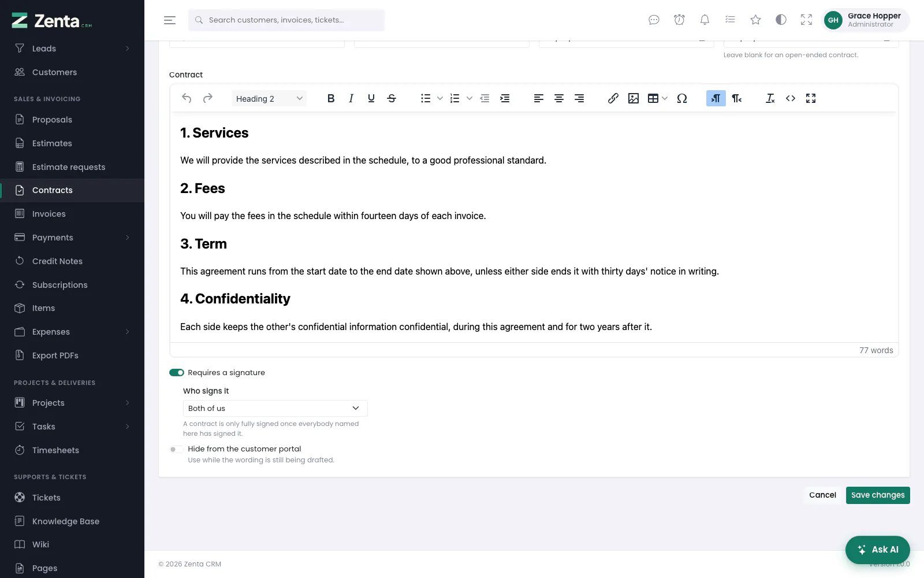Open Grace Hopper's profile menu
924x578 pixels.
click(866, 20)
